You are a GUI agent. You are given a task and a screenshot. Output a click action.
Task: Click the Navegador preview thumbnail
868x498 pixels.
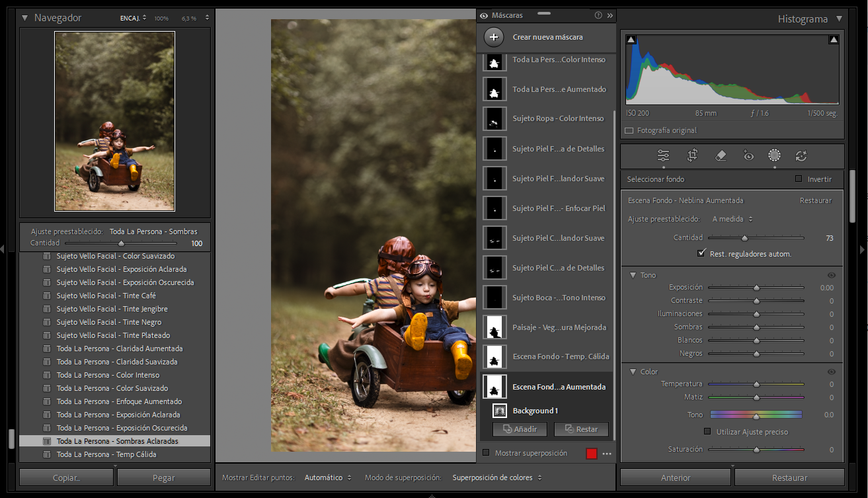114,121
